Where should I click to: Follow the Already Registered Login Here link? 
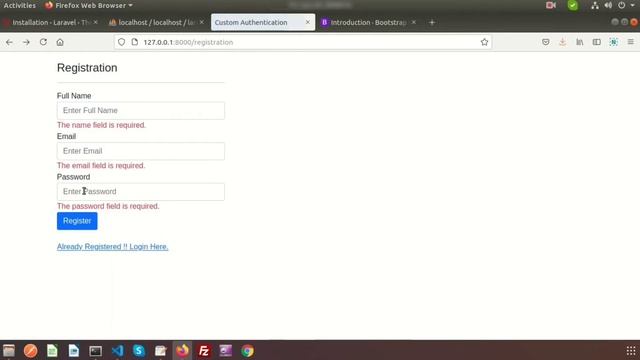113,247
